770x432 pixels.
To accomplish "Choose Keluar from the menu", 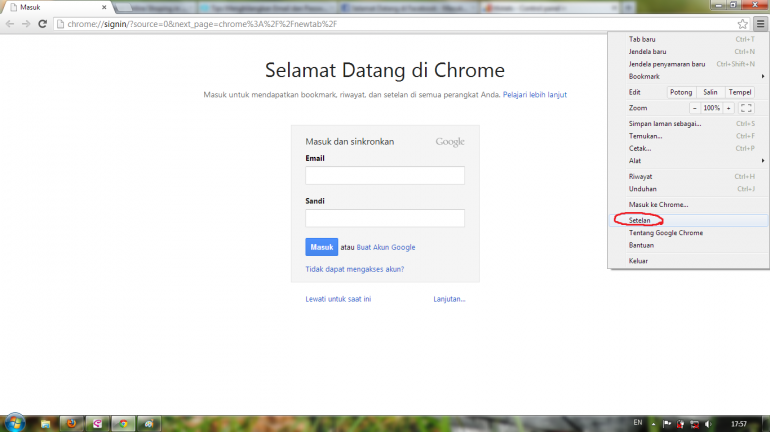I will click(x=688, y=261).
